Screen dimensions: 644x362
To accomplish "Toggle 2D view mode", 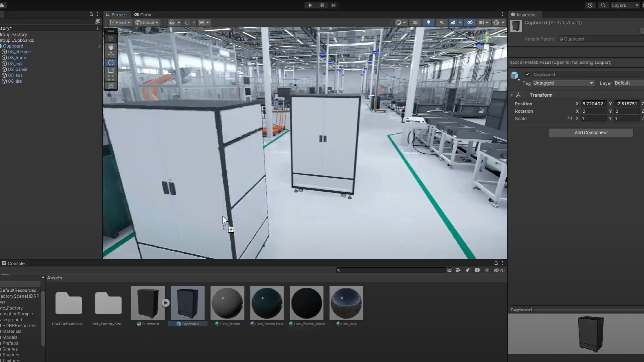I will tap(415, 23).
